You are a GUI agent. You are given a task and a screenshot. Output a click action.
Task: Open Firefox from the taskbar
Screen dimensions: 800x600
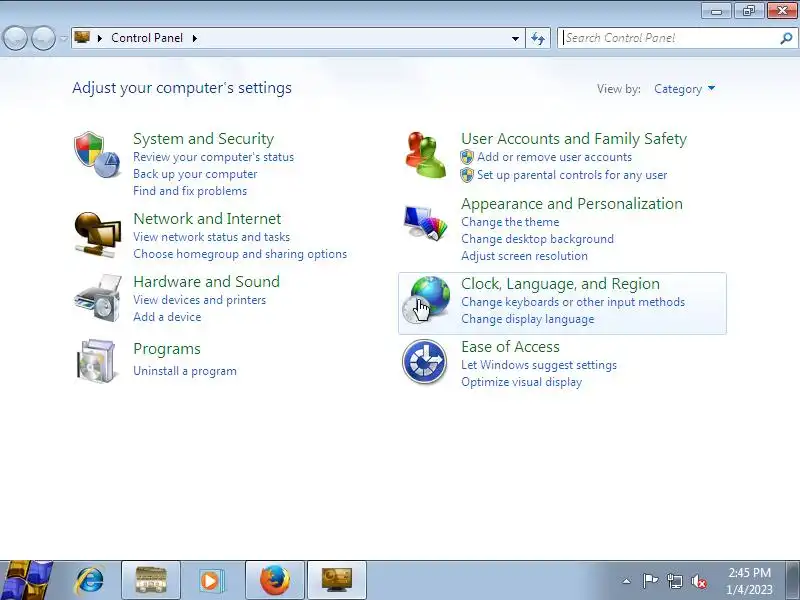pyautogui.click(x=275, y=581)
